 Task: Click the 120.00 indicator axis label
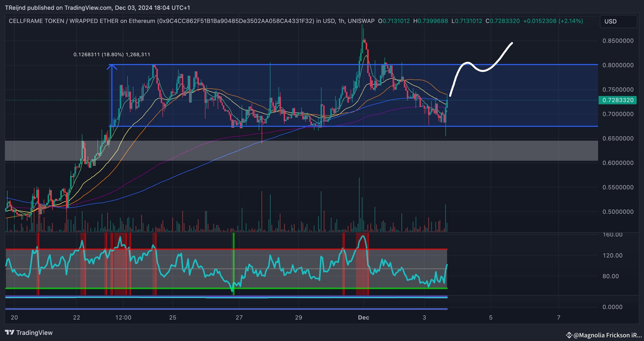click(612, 255)
